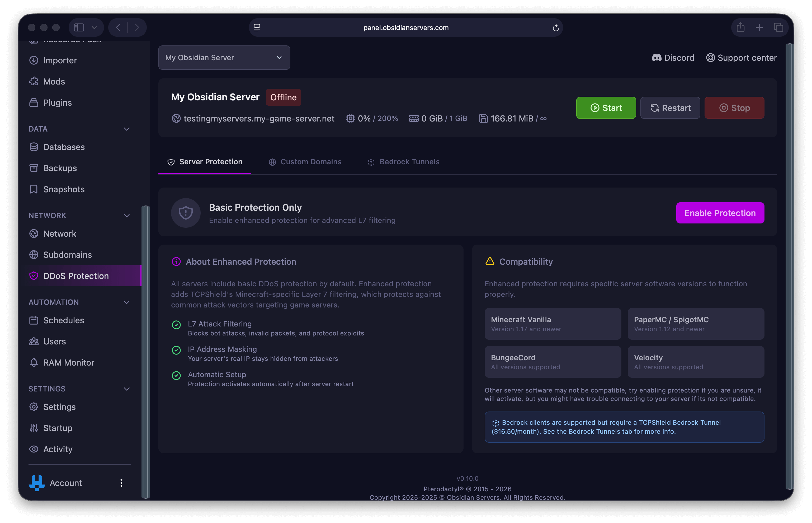Open Databases via its cylinder icon

(34, 147)
